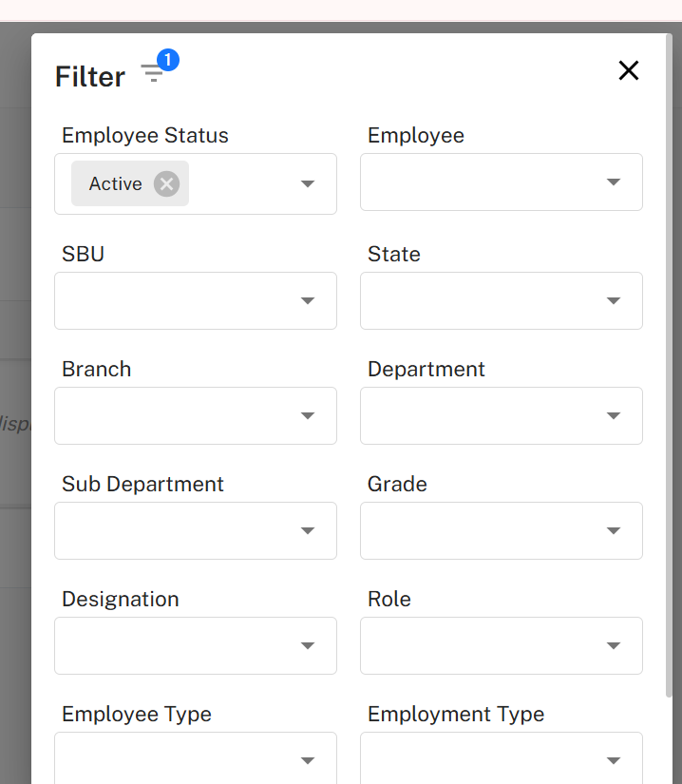Click the State input box
This screenshot has width=682, height=784.
tap(484, 300)
